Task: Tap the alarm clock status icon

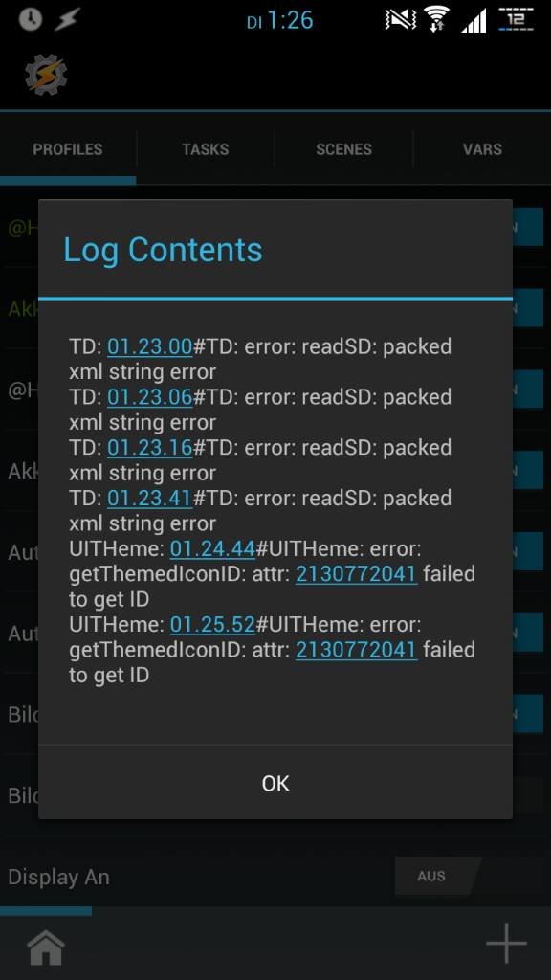Action: (30, 19)
